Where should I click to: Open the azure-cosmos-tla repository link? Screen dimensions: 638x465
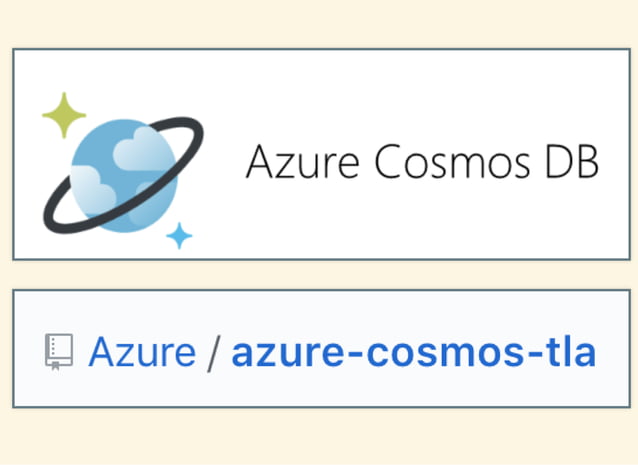[413, 352]
